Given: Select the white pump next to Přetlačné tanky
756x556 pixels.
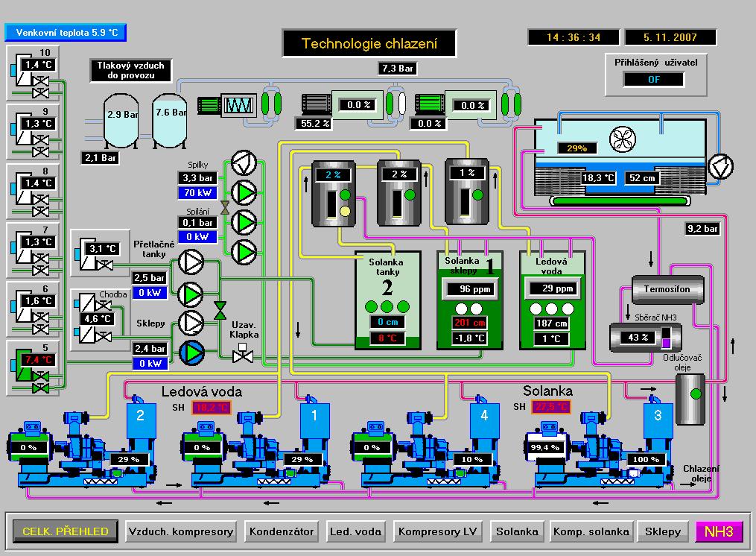Looking at the screenshot, I should [x=191, y=262].
